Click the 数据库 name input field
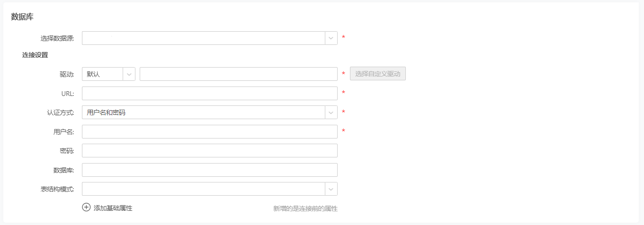The width and height of the screenshot is (644, 225). pyautogui.click(x=210, y=170)
